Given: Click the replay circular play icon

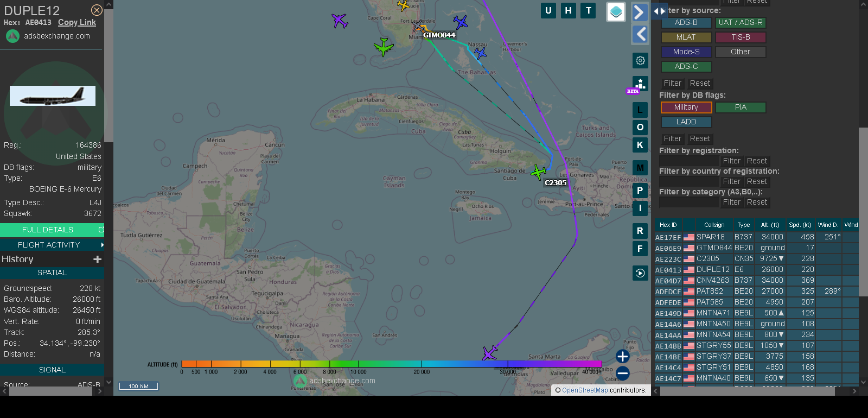Looking at the screenshot, I should coord(640,273).
